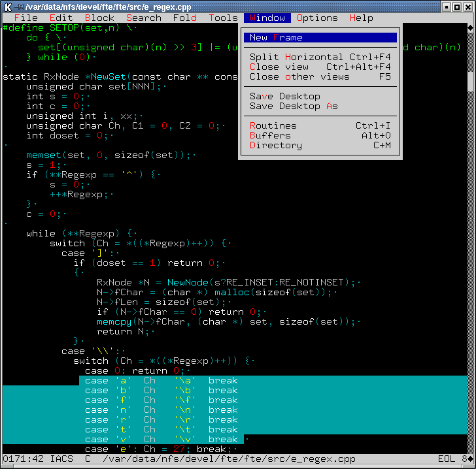Expand the Fold menu

(x=185, y=18)
